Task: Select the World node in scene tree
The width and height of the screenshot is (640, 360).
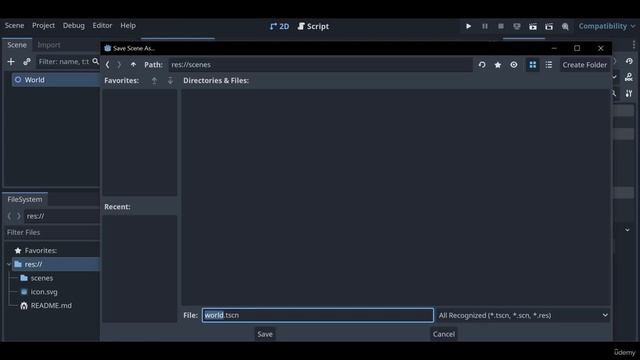Action: coord(56,80)
